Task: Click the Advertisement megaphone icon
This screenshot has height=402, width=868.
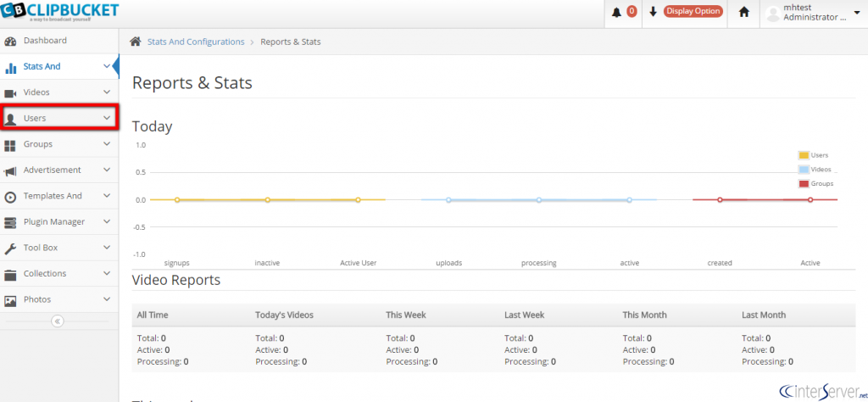Action: pyautogui.click(x=10, y=171)
